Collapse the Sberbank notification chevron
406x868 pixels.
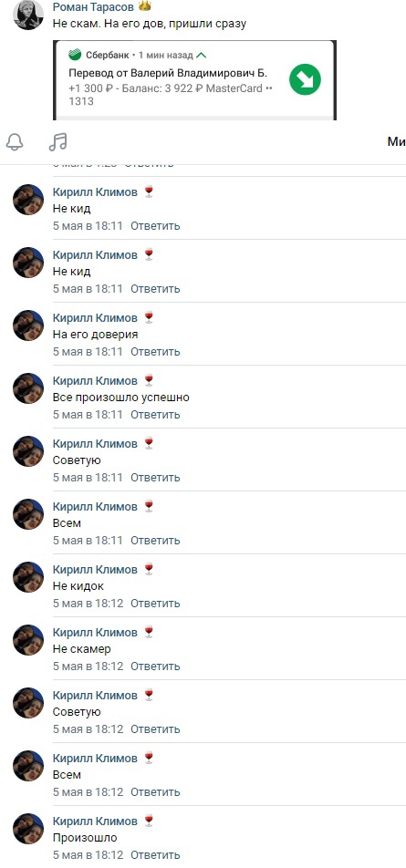tap(202, 56)
